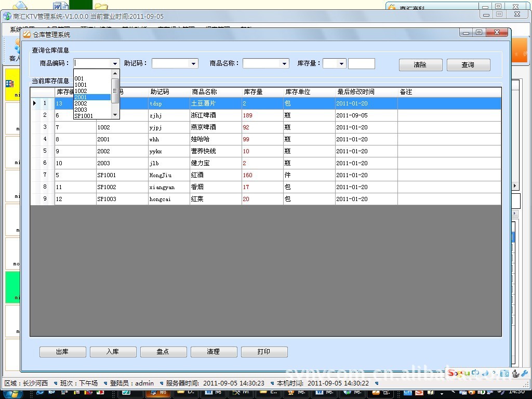Choose SP1001 from the product code list
The width and height of the screenshot is (532, 399).
[84, 116]
